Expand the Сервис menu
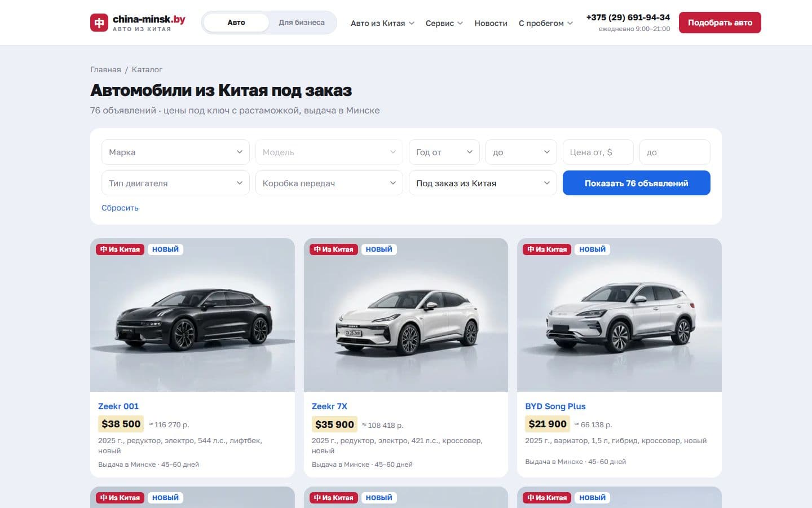Image resolution: width=812 pixels, height=508 pixels. point(444,23)
